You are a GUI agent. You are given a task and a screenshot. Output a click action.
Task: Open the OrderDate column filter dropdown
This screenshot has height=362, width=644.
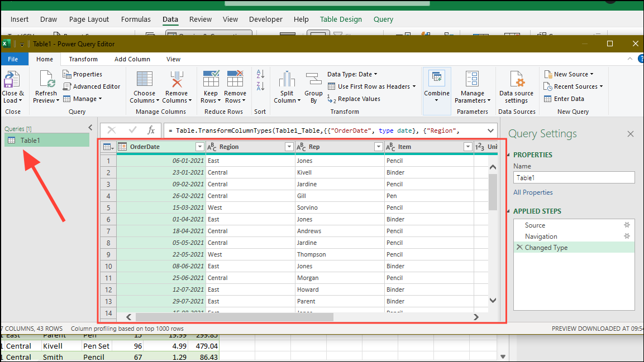coord(199,147)
